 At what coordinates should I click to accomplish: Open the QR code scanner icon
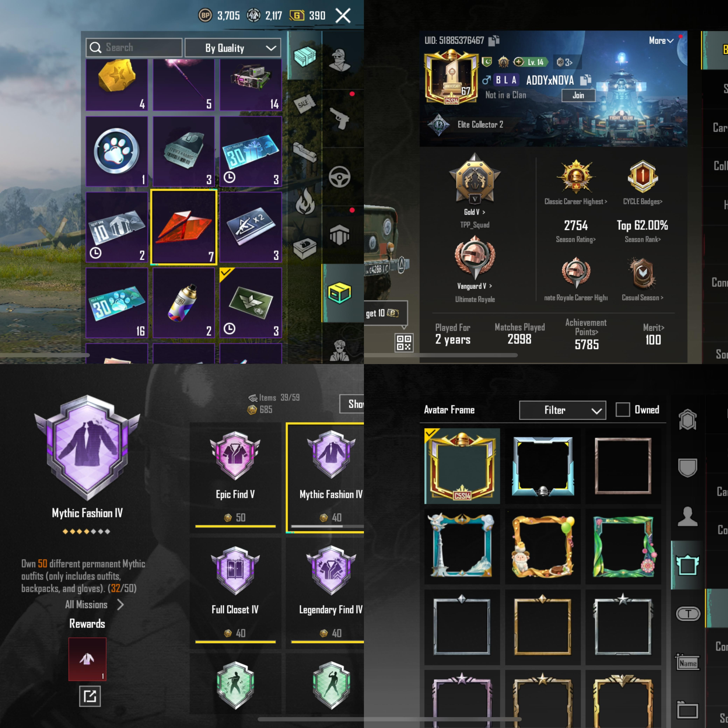[404, 343]
